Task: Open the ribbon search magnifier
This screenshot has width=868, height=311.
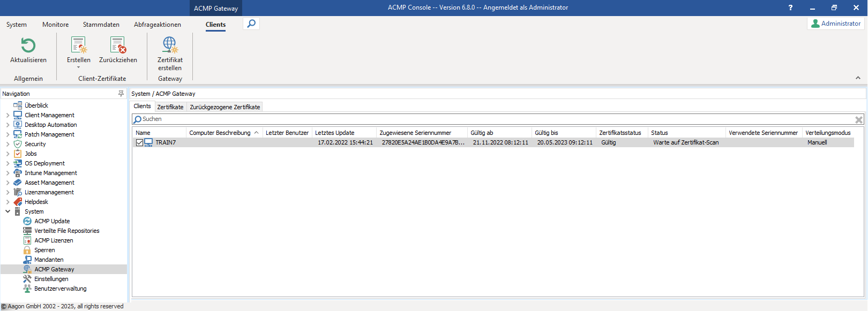Action: click(x=251, y=24)
